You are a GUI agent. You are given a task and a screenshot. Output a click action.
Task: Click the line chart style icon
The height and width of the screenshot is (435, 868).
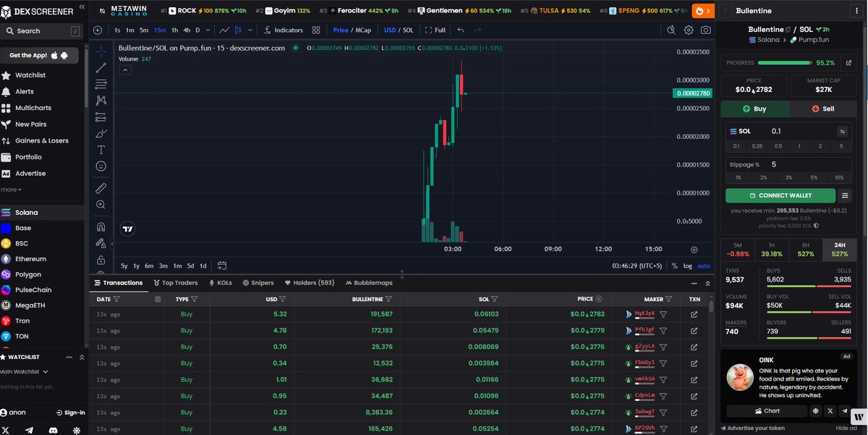(224, 30)
